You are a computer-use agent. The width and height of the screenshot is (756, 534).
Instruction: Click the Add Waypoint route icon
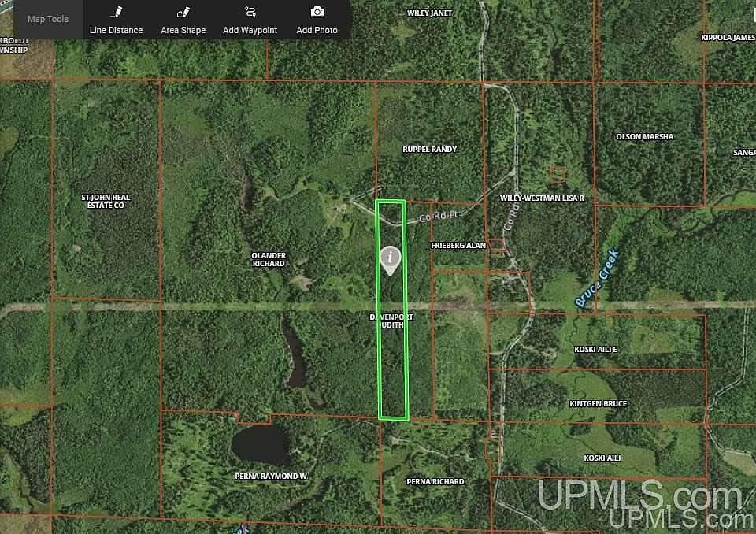click(250, 12)
